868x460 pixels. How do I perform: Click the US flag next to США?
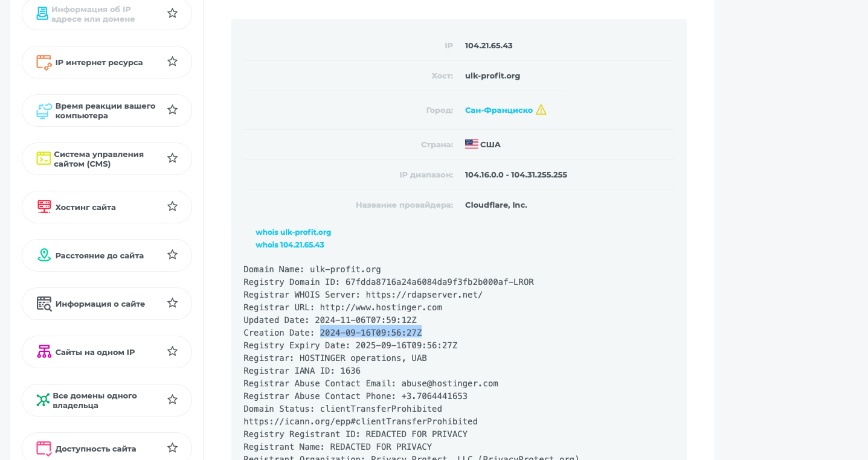point(472,145)
